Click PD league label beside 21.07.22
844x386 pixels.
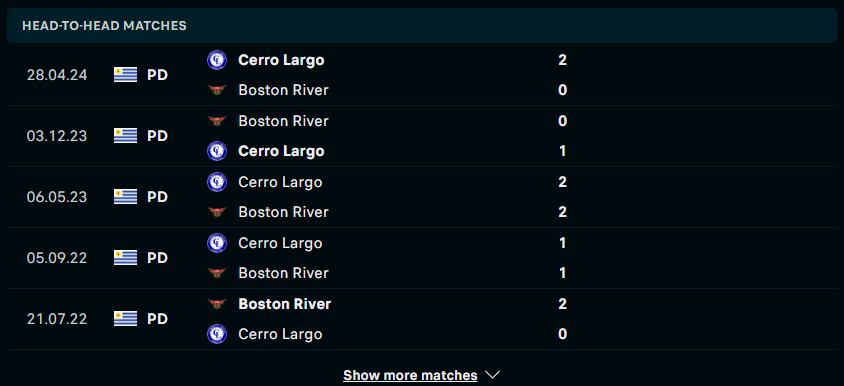[157, 319]
